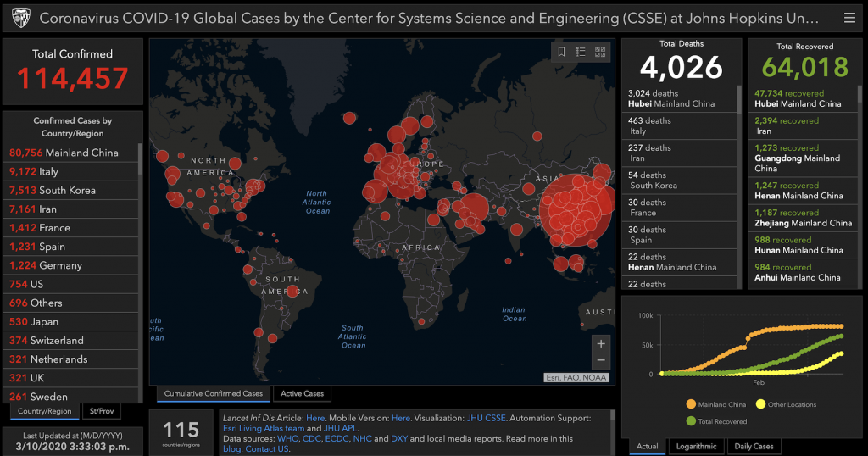Follow the Esri Living Atlas team link
The height and width of the screenshot is (456, 868).
point(264,428)
